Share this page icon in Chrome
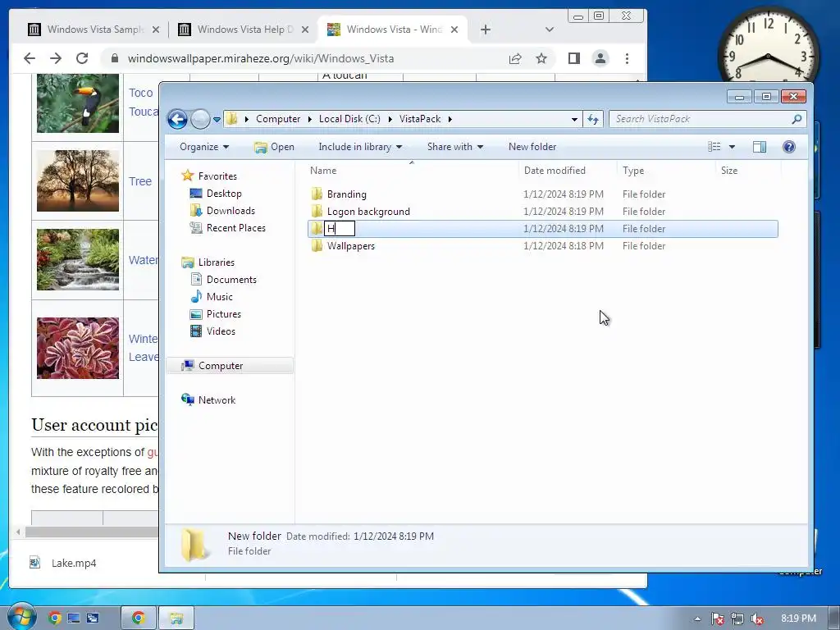The image size is (840, 630). coord(515,58)
